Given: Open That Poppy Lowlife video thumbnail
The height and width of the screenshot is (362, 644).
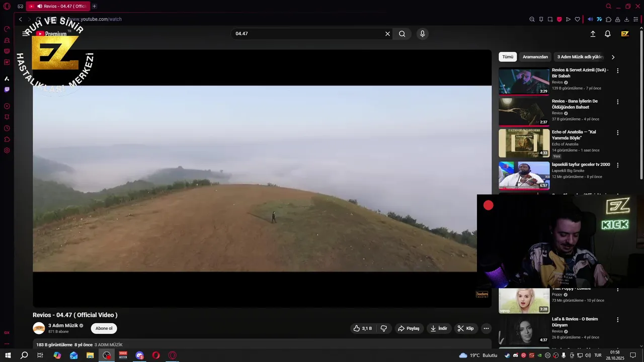Looking at the screenshot, I should (x=524, y=301).
